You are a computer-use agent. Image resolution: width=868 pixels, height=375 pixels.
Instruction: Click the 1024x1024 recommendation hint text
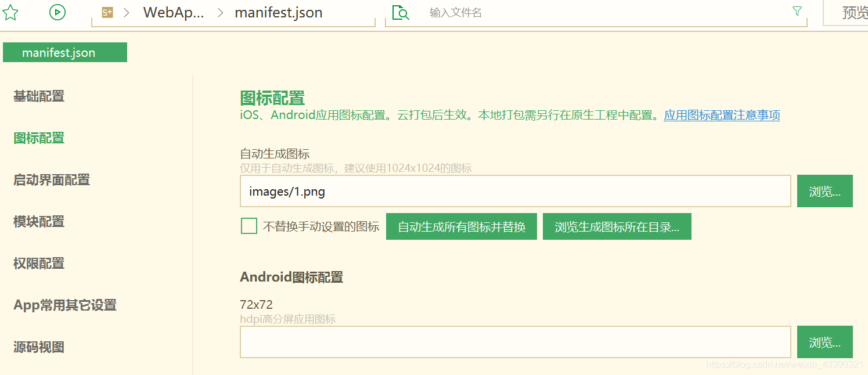point(356,168)
